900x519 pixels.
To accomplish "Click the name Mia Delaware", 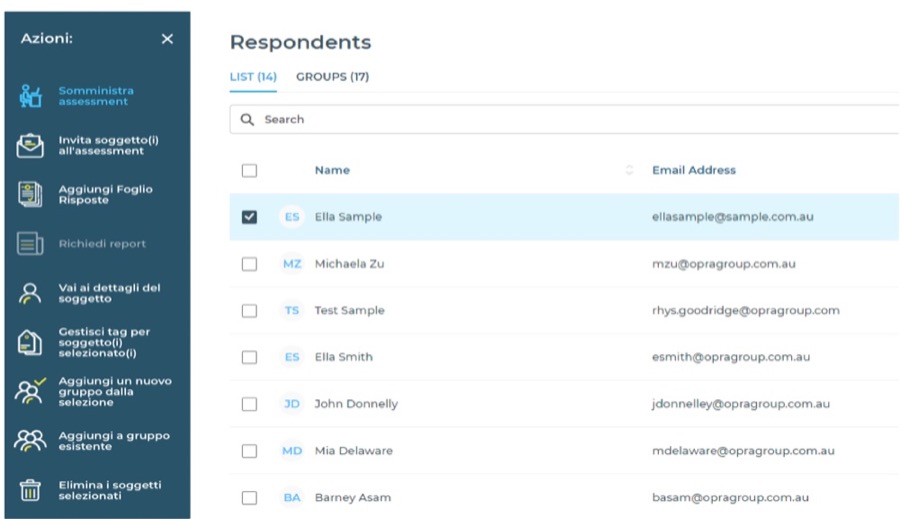I will [x=354, y=451].
